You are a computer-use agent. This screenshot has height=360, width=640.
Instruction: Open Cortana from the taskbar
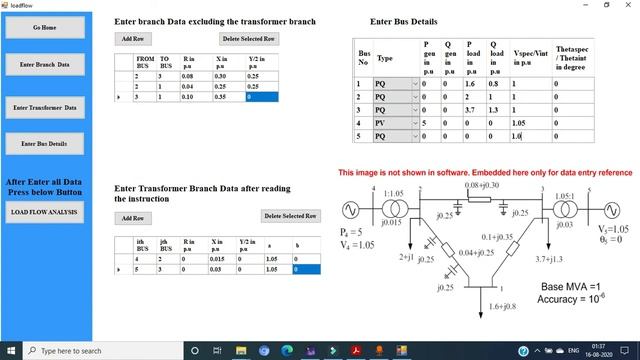pos(195,351)
